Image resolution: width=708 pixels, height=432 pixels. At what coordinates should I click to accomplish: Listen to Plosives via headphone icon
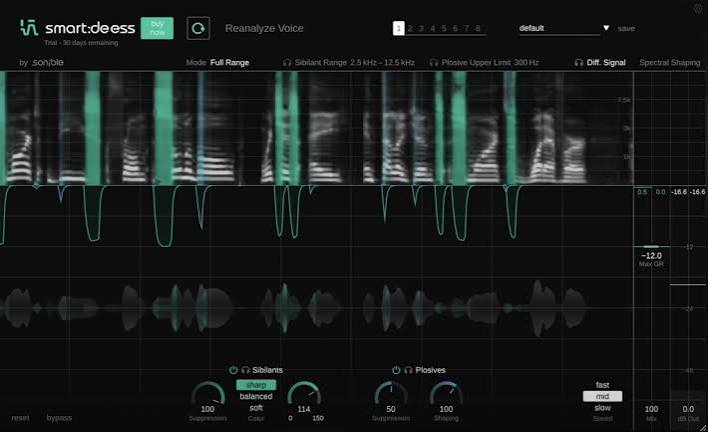coord(408,370)
